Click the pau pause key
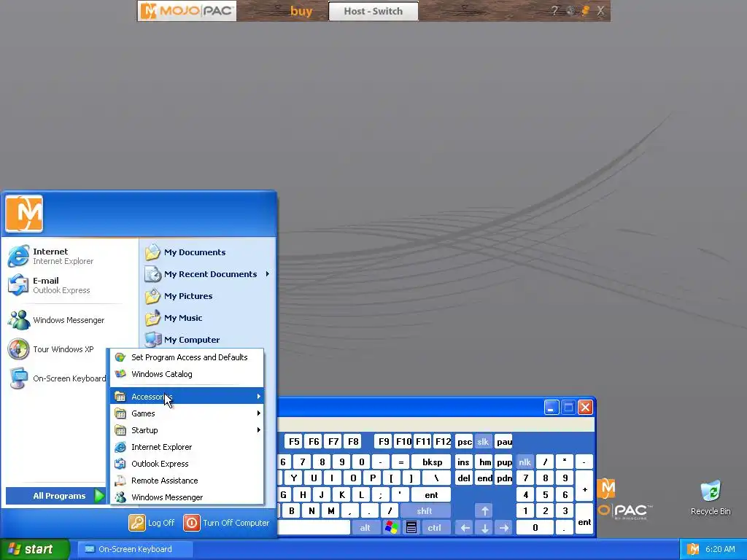 [503, 441]
